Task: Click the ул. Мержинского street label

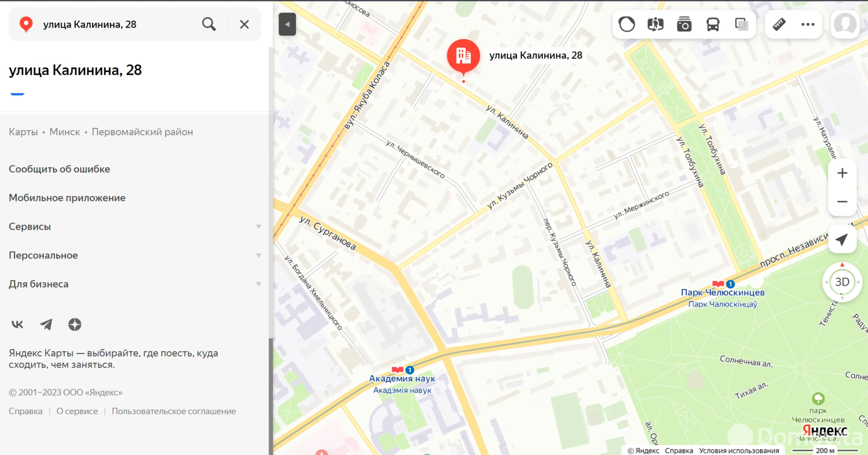Action: pyautogui.click(x=641, y=205)
